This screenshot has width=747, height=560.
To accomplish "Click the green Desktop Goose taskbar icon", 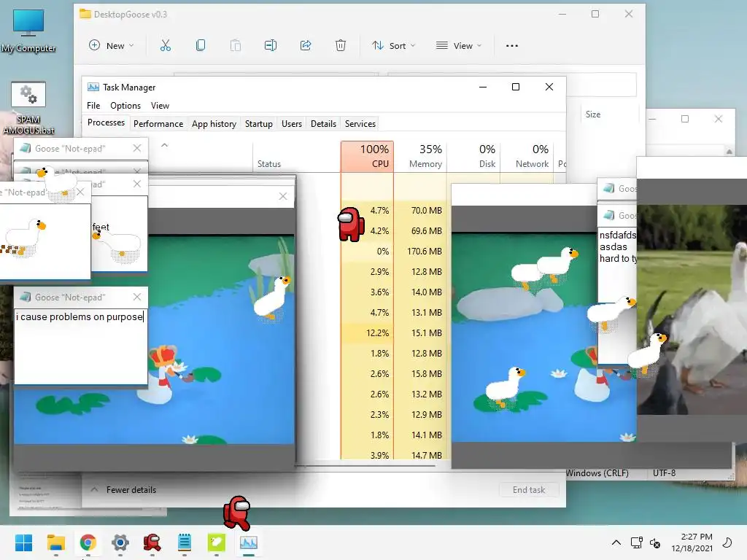I will 216,542.
